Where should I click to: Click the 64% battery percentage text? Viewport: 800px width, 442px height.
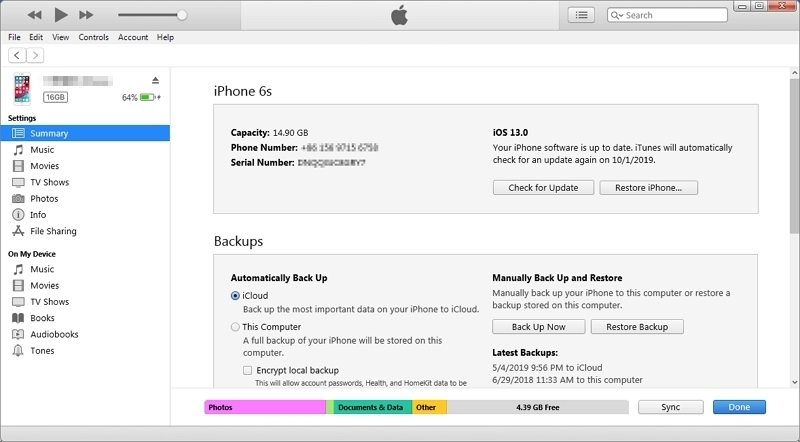click(x=130, y=97)
